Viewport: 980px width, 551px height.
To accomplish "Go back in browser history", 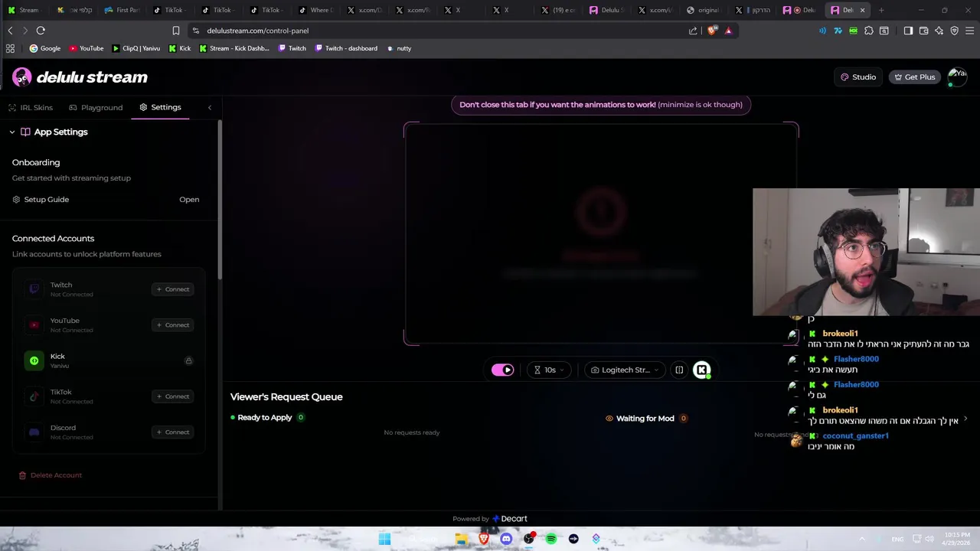I will [x=10, y=31].
